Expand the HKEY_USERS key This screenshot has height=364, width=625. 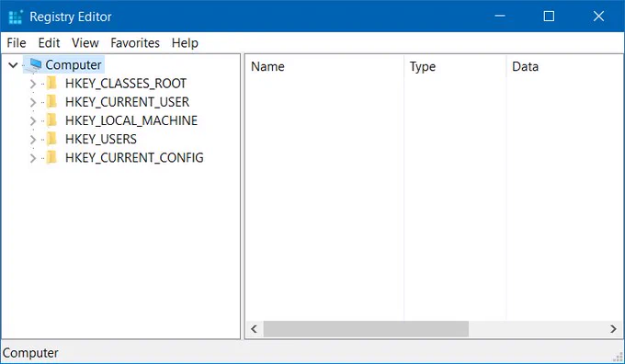(33, 140)
